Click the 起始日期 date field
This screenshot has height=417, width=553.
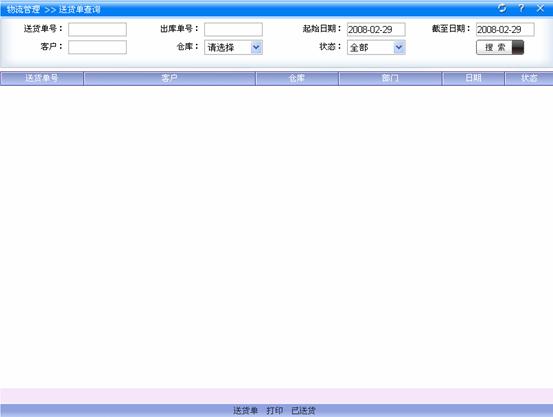[x=376, y=30]
